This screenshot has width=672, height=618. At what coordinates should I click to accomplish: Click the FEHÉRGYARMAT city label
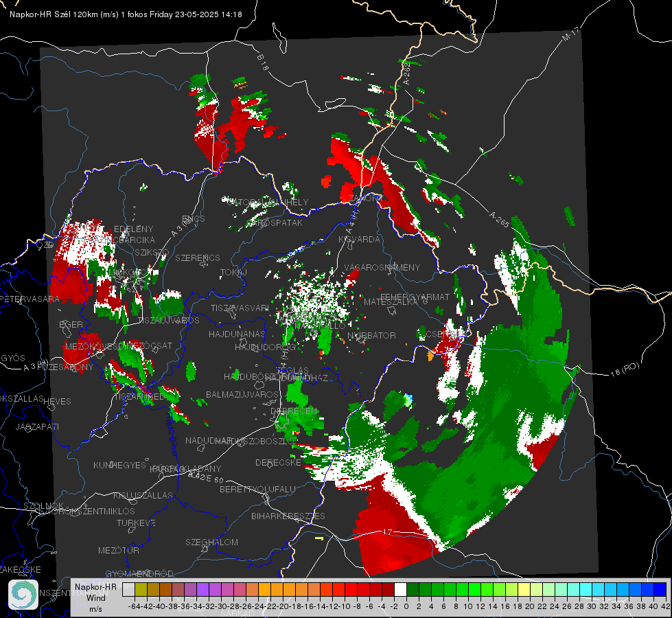coord(415,297)
